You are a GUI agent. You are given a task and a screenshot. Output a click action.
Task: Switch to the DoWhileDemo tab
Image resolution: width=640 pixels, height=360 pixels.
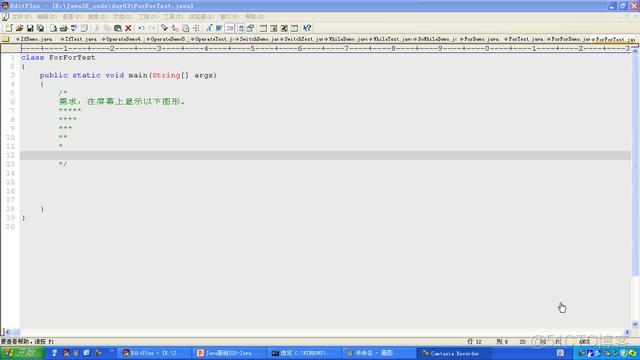(x=436, y=39)
